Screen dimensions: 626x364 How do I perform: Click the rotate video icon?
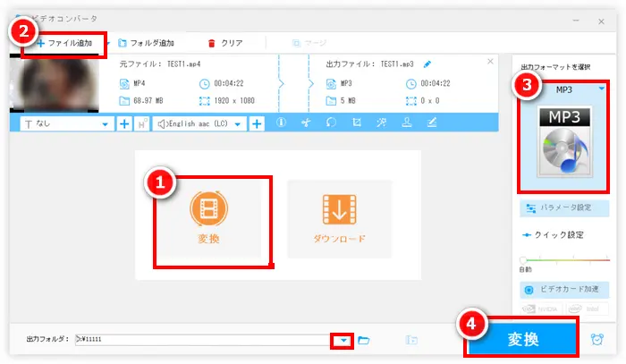coord(331,123)
